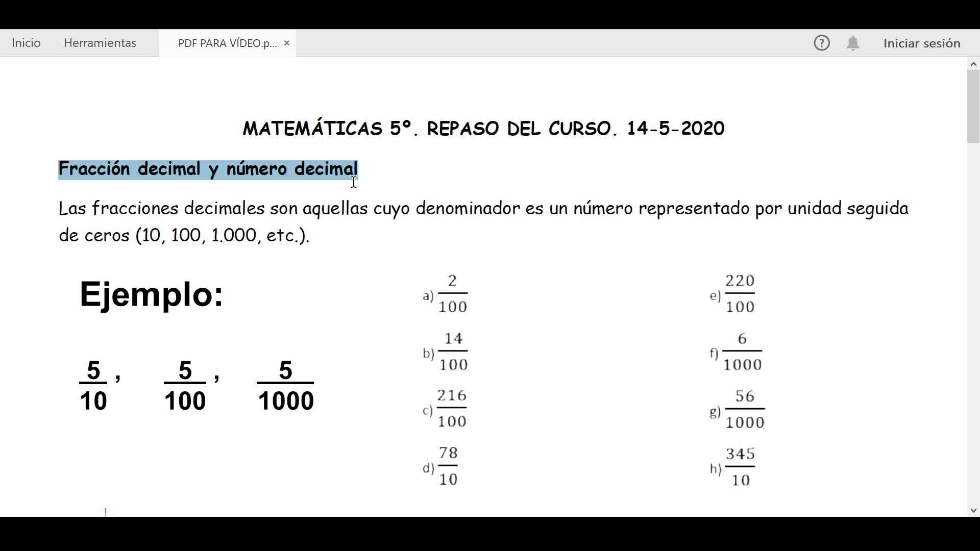This screenshot has height=551, width=980.
Task: Click the word denominador in the paragraph
Action: pyautogui.click(x=468, y=209)
